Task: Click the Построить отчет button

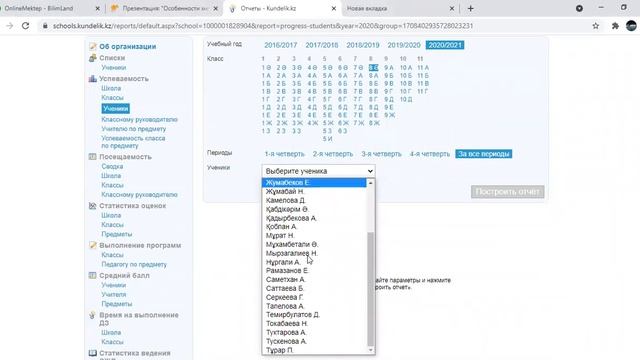Action: pos(507,192)
